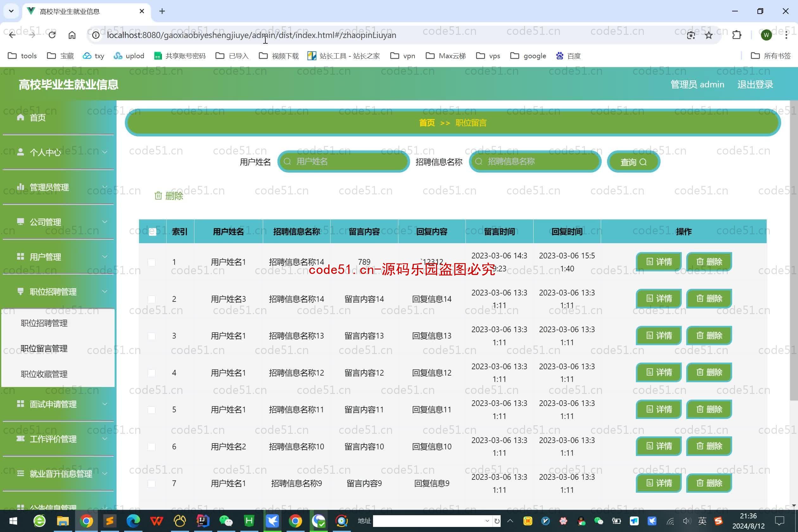The width and height of the screenshot is (798, 532).
Task: Open 用户管理 user management section
Action: tap(58, 256)
